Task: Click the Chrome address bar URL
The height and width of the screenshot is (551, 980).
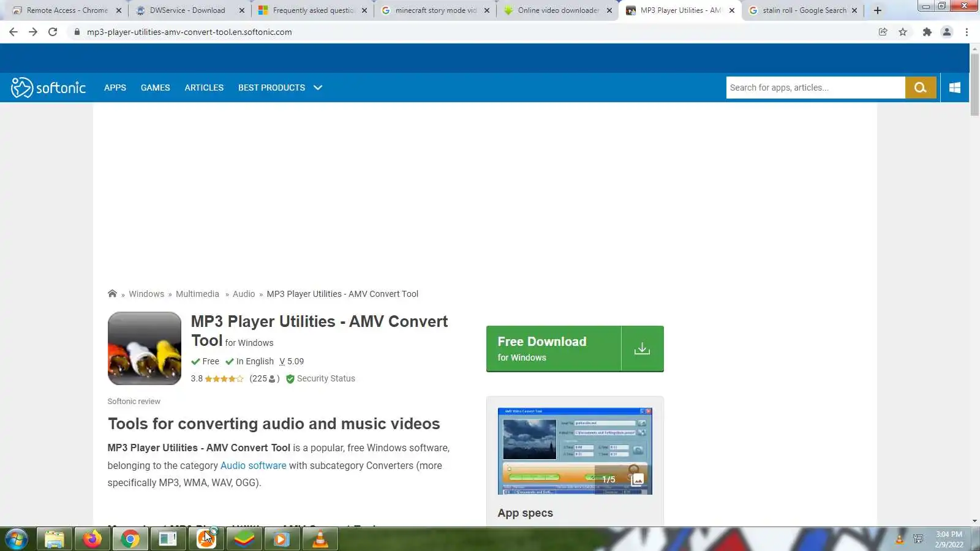Action: [189, 32]
